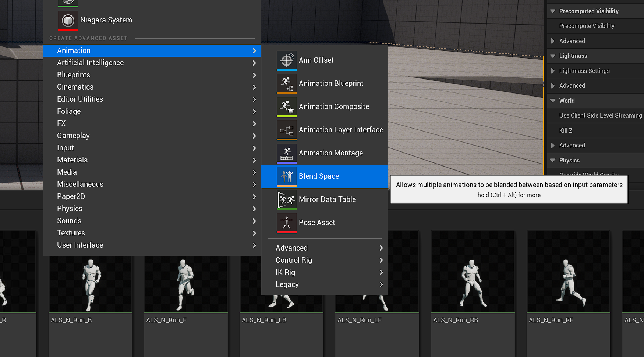
Task: Open the Animation submenu category
Action: pyautogui.click(x=152, y=50)
